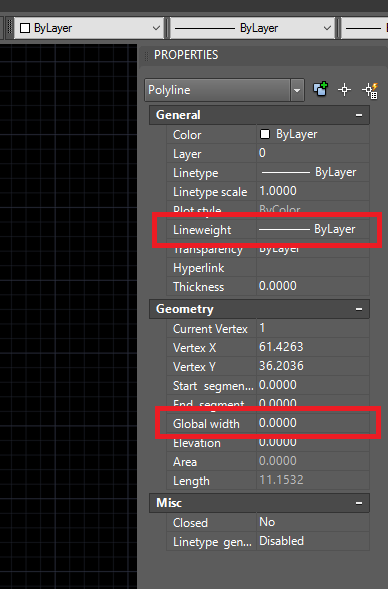Edit the Vertex X value 61.4263
Screen dimensions: 388x589
(x=313, y=347)
